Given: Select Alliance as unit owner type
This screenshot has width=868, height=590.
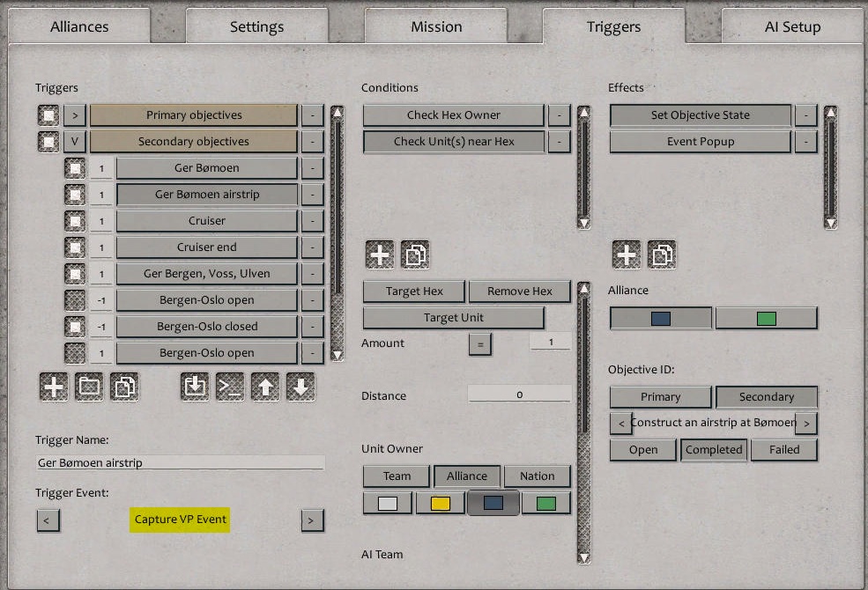Looking at the screenshot, I should pyautogui.click(x=467, y=476).
